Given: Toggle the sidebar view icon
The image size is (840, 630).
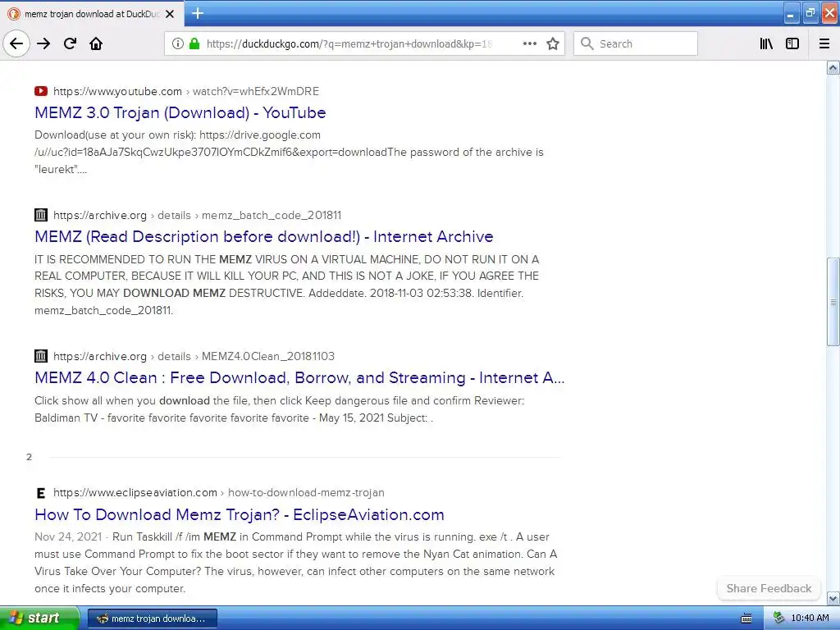Looking at the screenshot, I should coord(792,43).
